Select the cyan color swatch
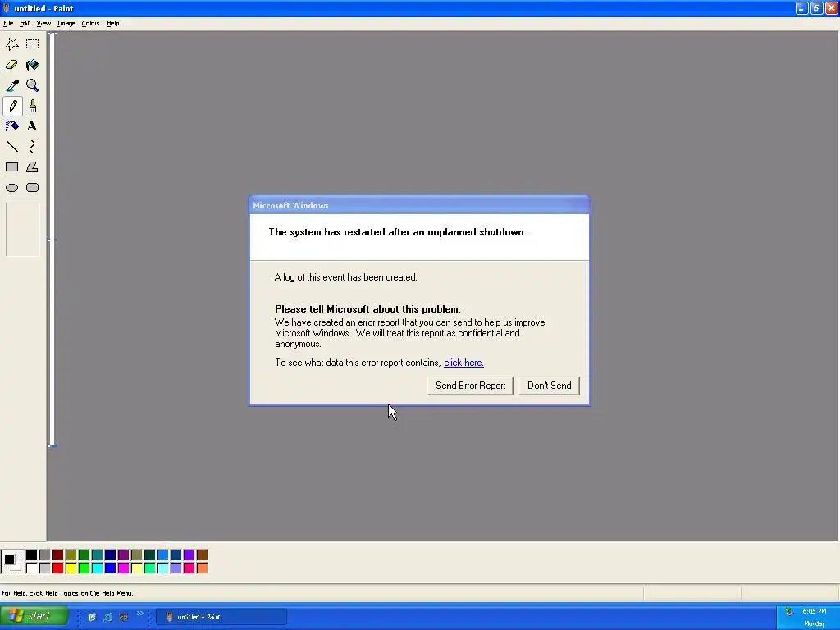This screenshot has height=630, width=840. (97, 568)
